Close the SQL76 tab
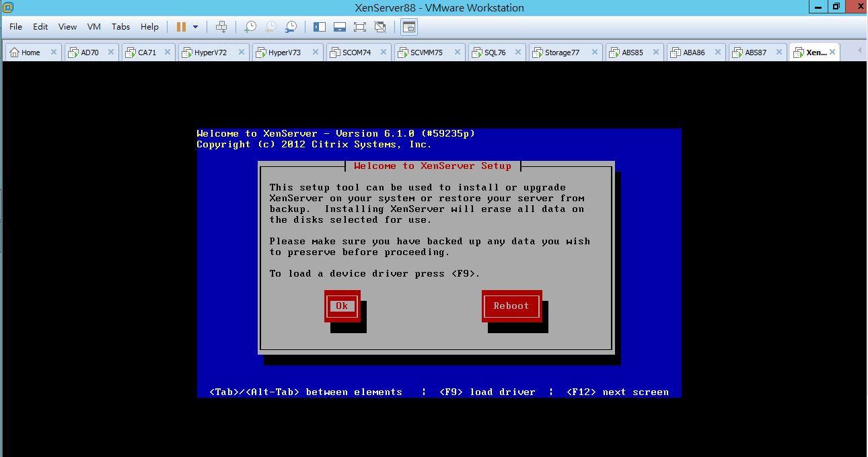Viewport: 868px width, 457px height. pos(519,52)
